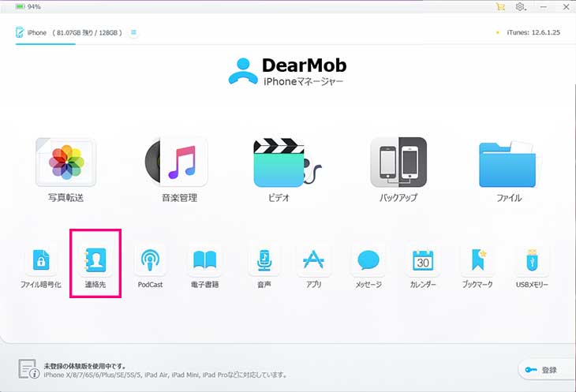The width and height of the screenshot is (576, 392).
Task: Open the ファイル folder icon
Action: [x=509, y=164]
